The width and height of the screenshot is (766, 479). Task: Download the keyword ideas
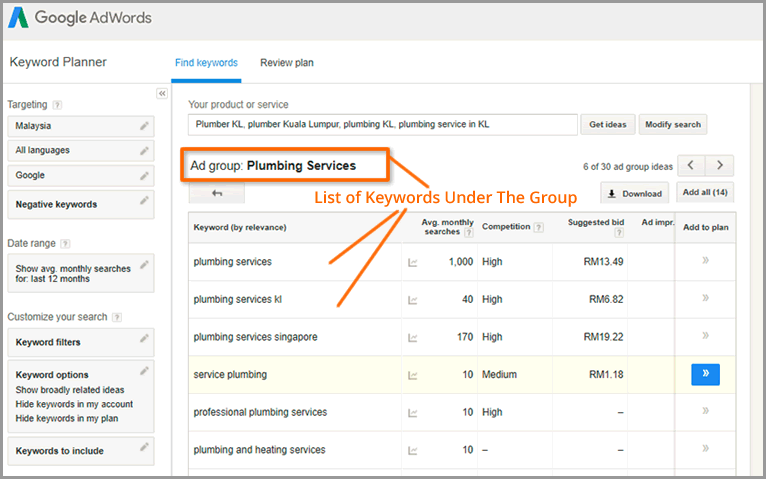635,194
